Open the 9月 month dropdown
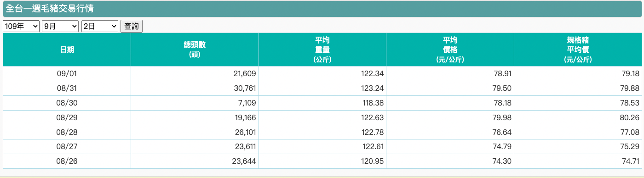Image resolution: width=644 pixels, height=178 pixels. point(60,27)
